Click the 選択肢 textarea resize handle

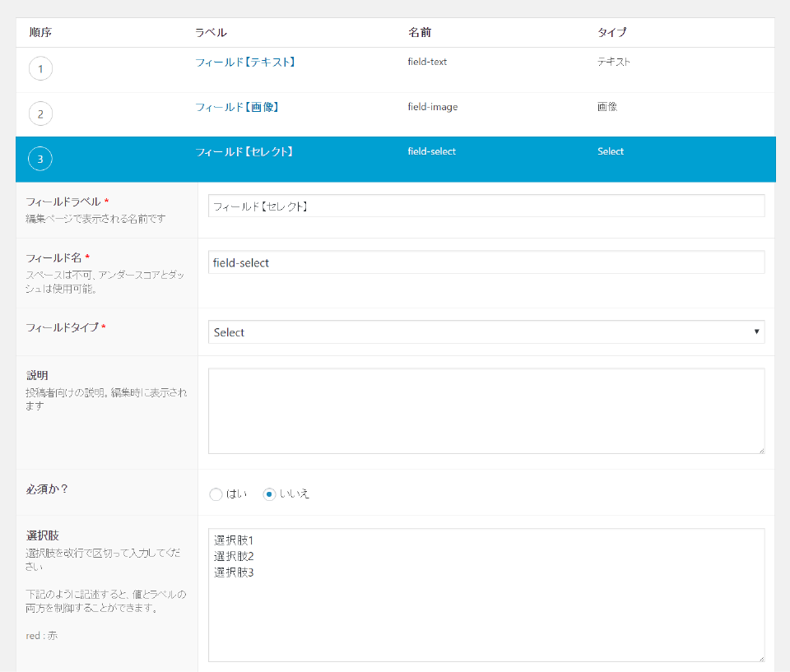(x=761, y=658)
